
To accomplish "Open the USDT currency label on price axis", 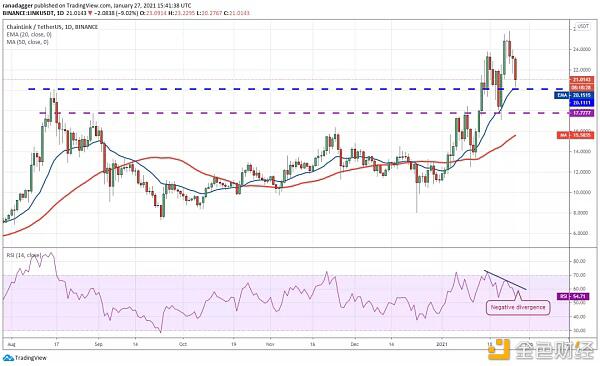I will pos(583,26).
